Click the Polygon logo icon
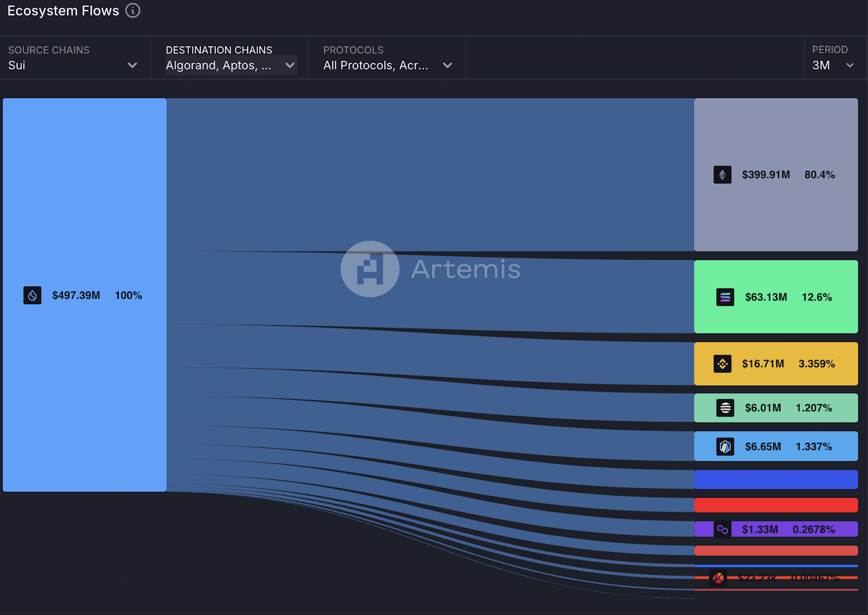 click(723, 529)
